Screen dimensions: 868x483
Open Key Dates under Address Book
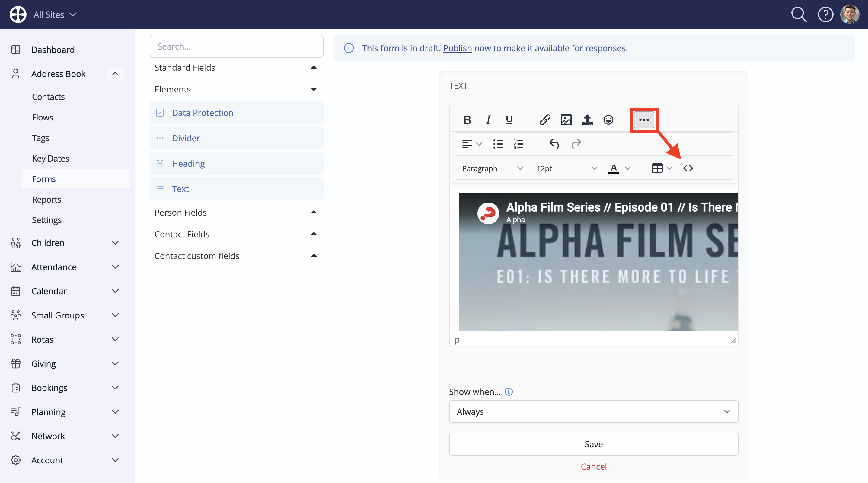[x=50, y=158]
